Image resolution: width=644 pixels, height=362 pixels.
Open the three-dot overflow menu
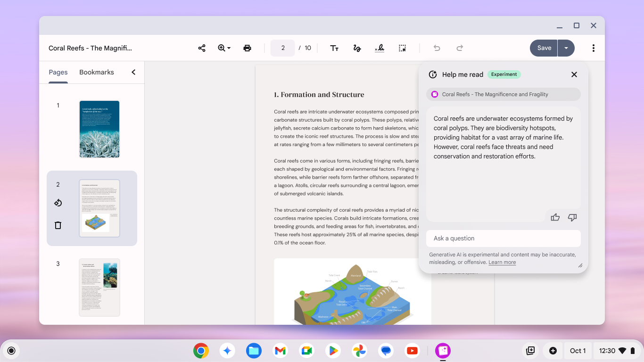tap(593, 48)
